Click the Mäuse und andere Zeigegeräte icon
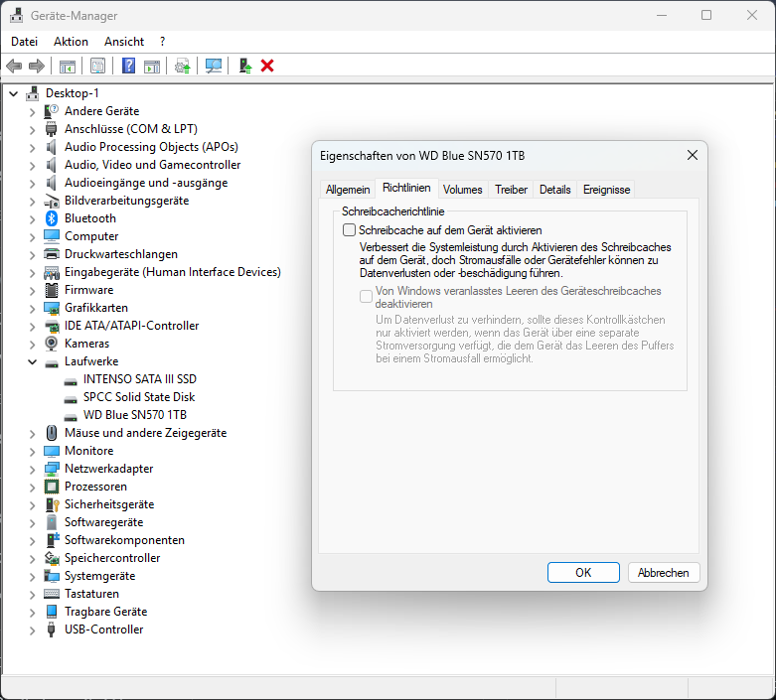Screen dimensions: 776x700 tap(52, 433)
